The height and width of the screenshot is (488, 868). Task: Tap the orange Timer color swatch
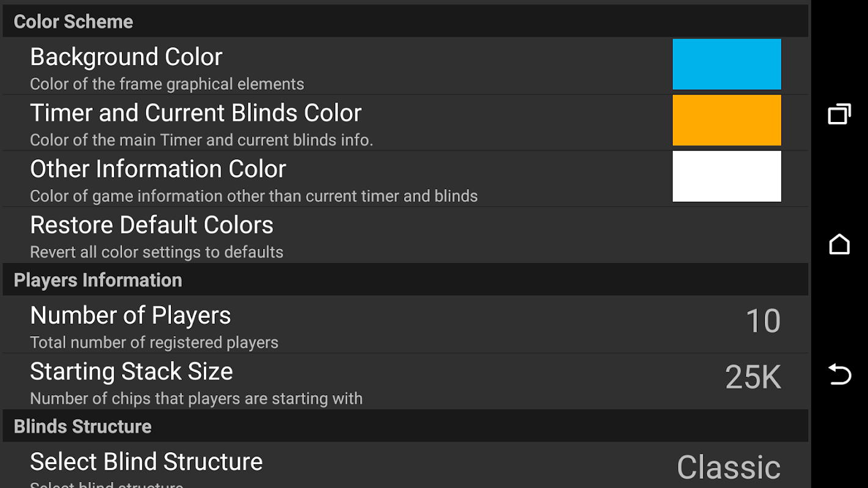(726, 120)
